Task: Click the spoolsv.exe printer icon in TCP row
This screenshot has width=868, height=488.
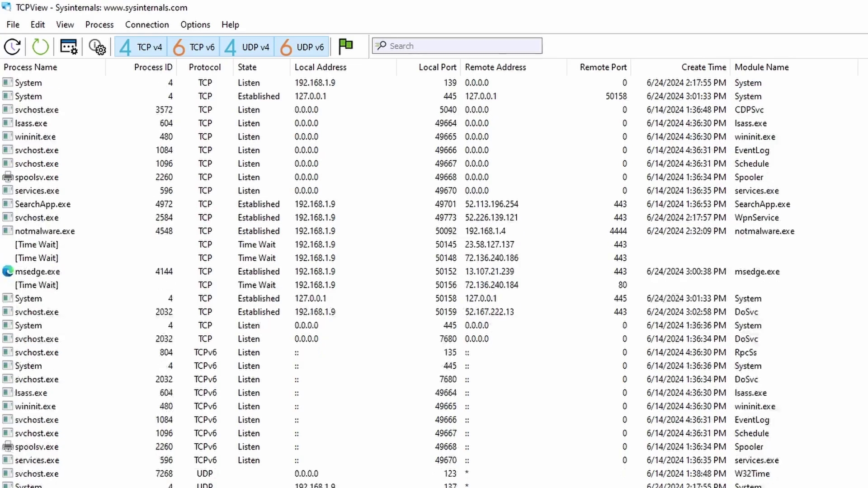Action: (8, 177)
